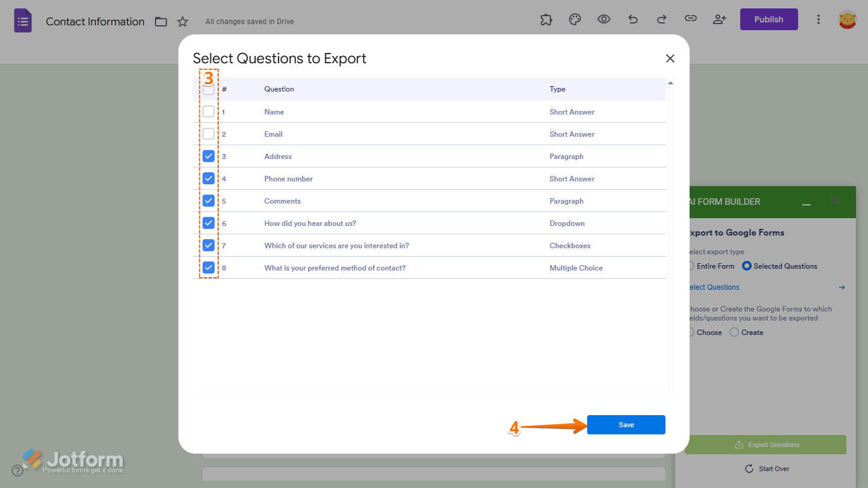Open the Add collaborators icon

pyautogui.click(x=719, y=19)
